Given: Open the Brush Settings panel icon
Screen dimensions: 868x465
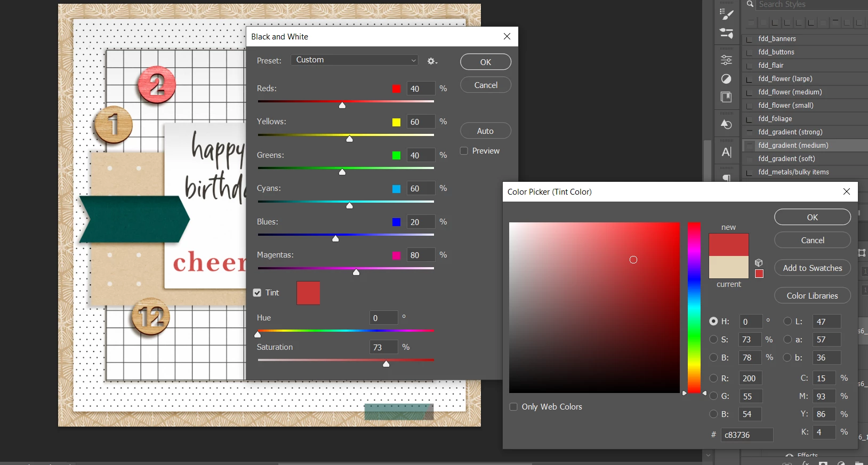Looking at the screenshot, I should [x=726, y=14].
